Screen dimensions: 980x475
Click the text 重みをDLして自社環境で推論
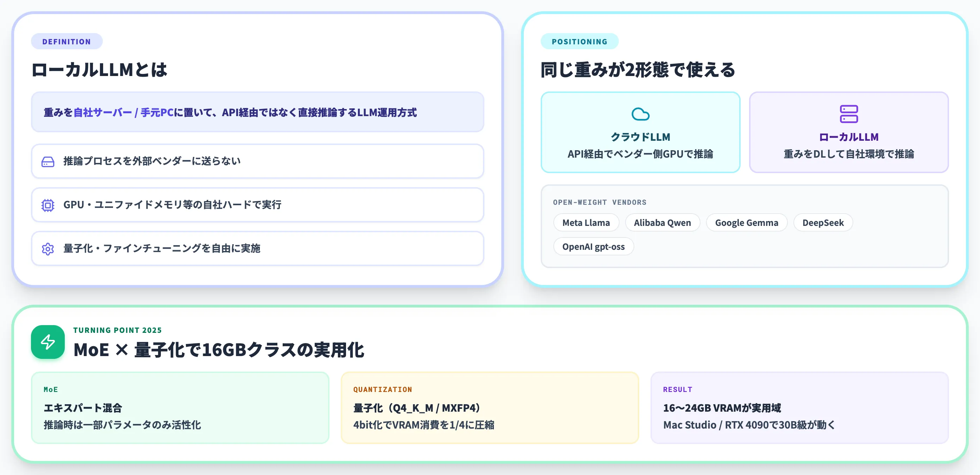849,154
